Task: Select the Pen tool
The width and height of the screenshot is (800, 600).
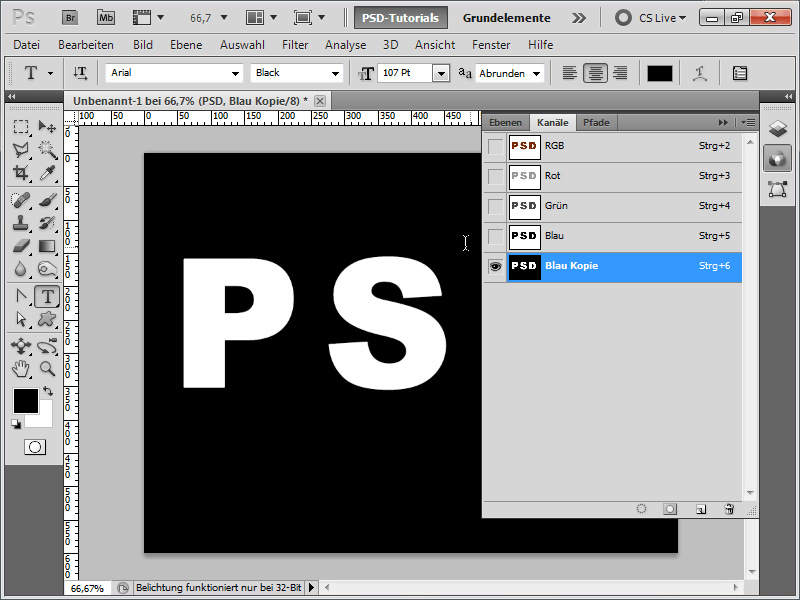Action: click(20, 296)
